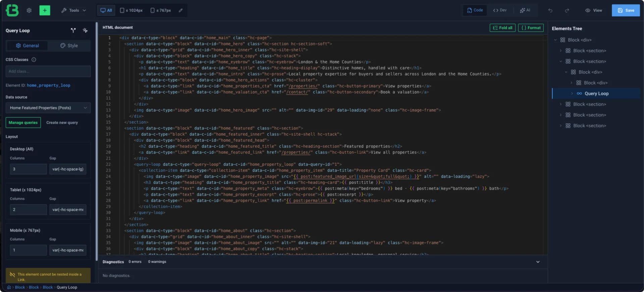The image size is (644, 292).
Task: Open the Tools dropdown menu
Action: point(73,10)
